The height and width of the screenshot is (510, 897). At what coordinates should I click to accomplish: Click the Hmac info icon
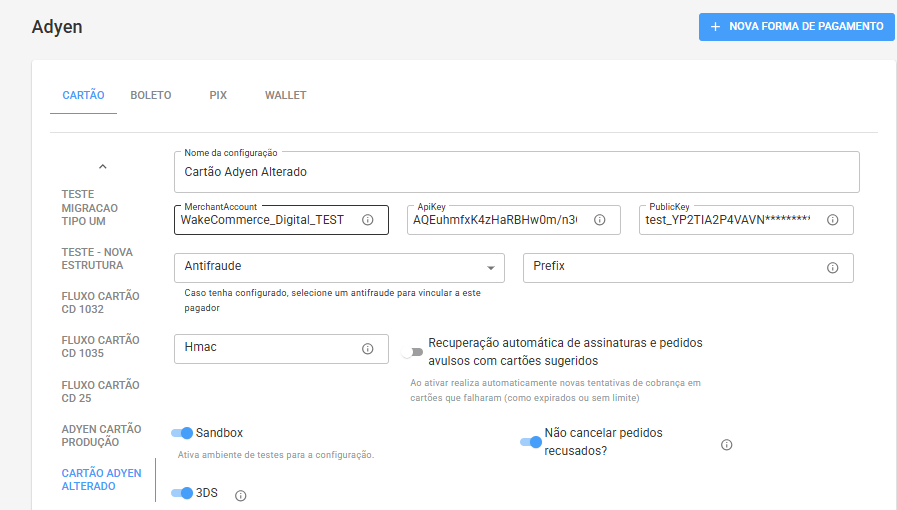pos(368,349)
